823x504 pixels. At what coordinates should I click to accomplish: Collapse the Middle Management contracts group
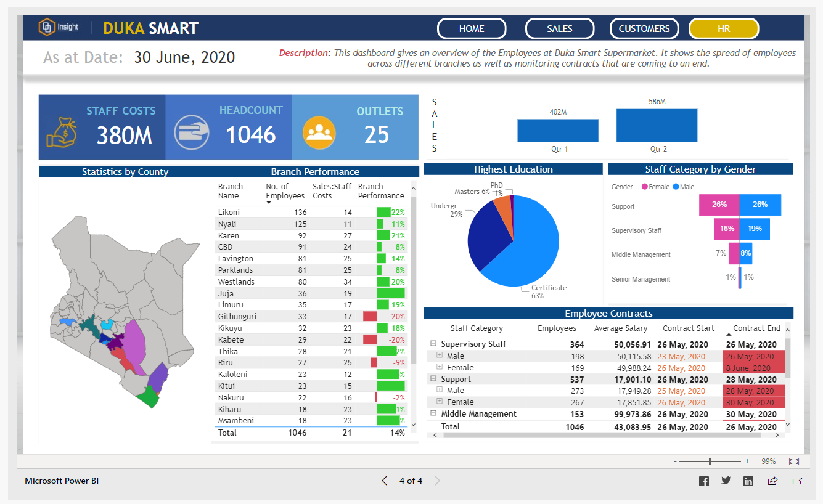coord(435,413)
